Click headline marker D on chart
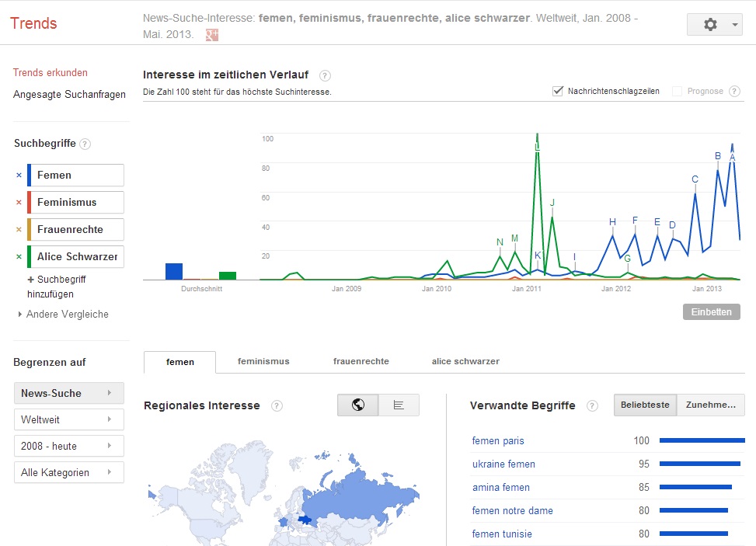 673,225
